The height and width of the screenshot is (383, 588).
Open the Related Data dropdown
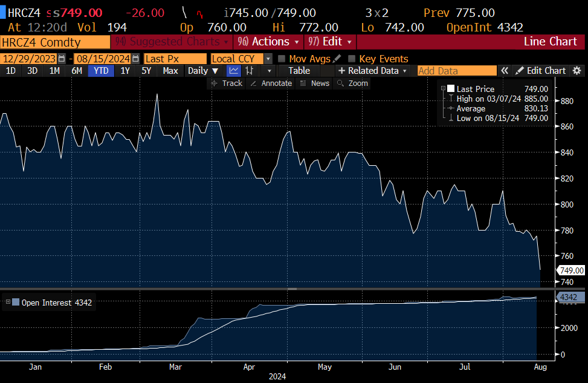372,71
